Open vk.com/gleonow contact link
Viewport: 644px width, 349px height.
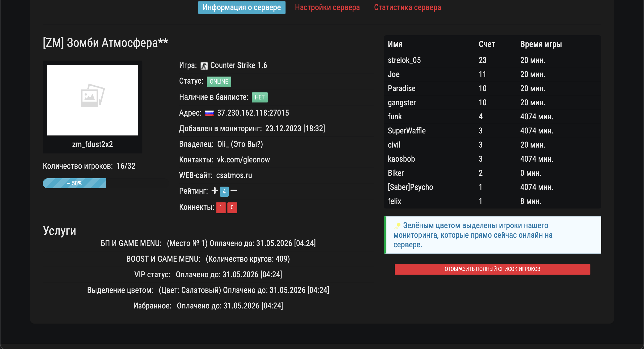click(x=243, y=160)
